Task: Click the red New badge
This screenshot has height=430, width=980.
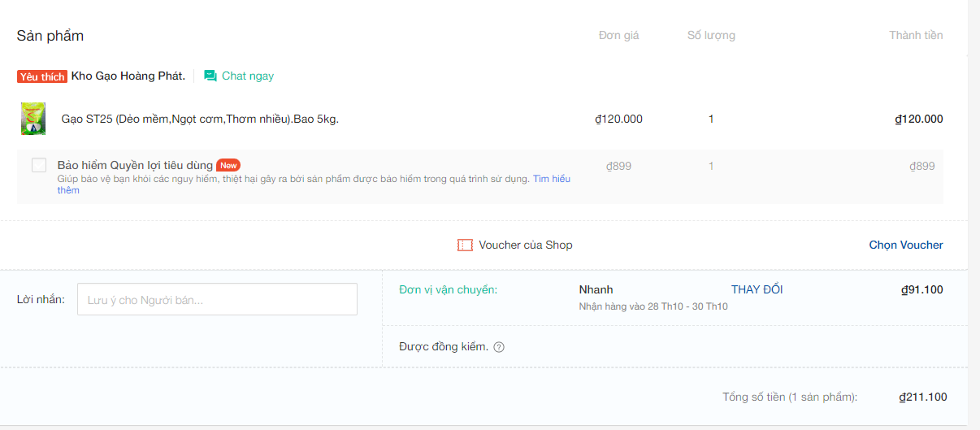Action: (228, 165)
